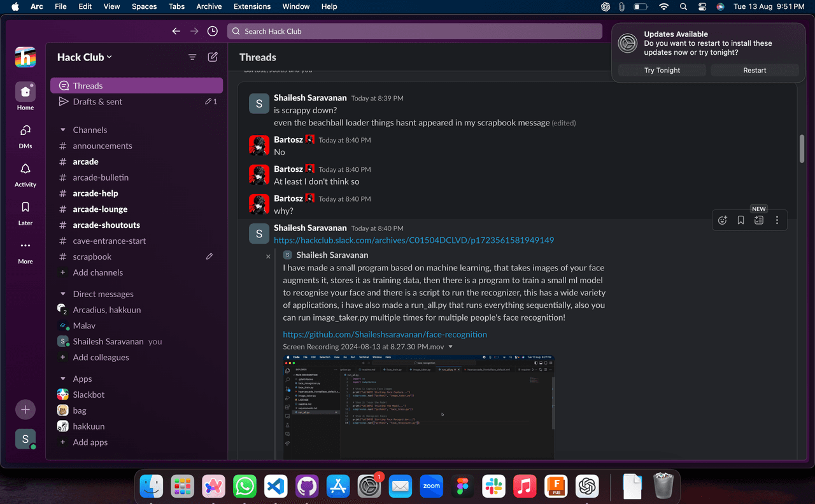Open the Activity bell icon
815x504 pixels.
pyautogui.click(x=25, y=169)
